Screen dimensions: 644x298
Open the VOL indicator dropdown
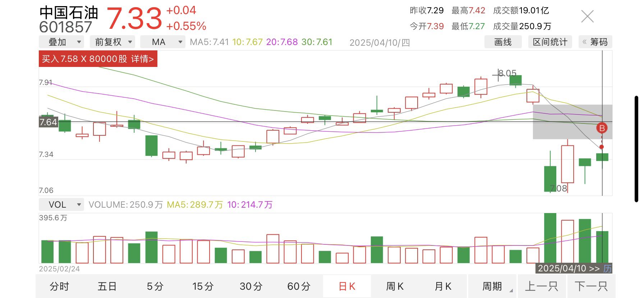61,204
